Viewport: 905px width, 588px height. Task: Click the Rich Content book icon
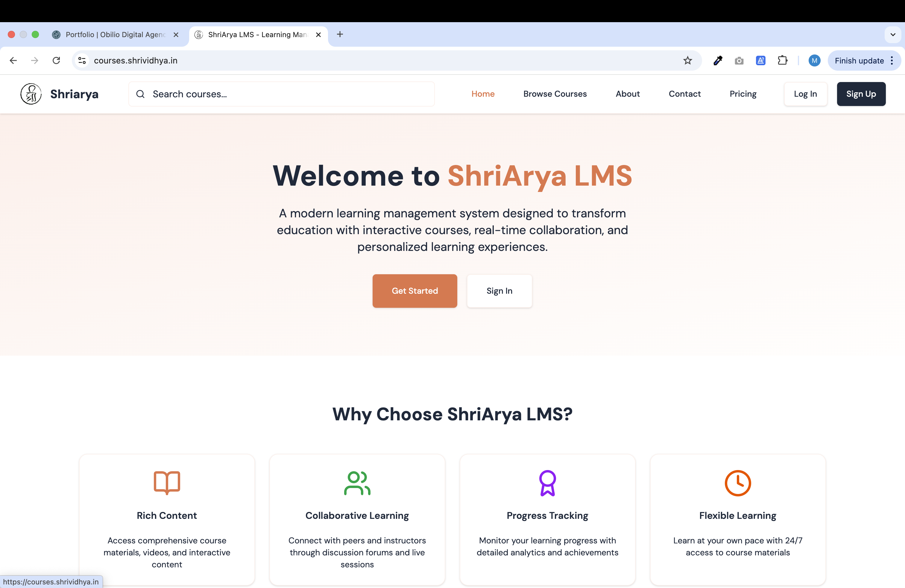[x=167, y=483]
